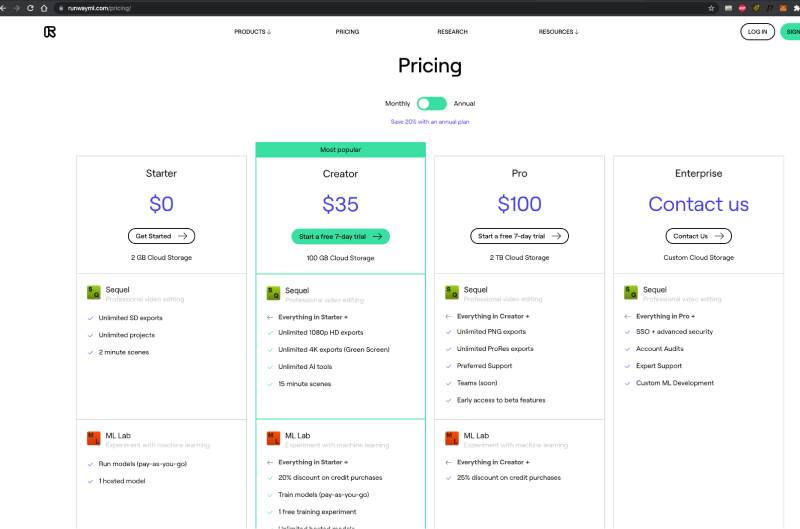
Task: Click browser forward arrow
Action: click(x=16, y=8)
